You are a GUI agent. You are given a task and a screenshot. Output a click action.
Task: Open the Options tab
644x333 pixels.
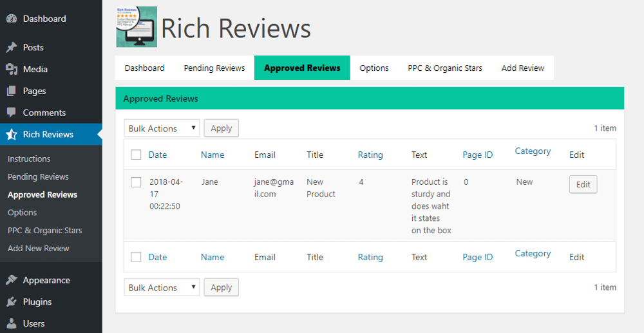(x=374, y=68)
